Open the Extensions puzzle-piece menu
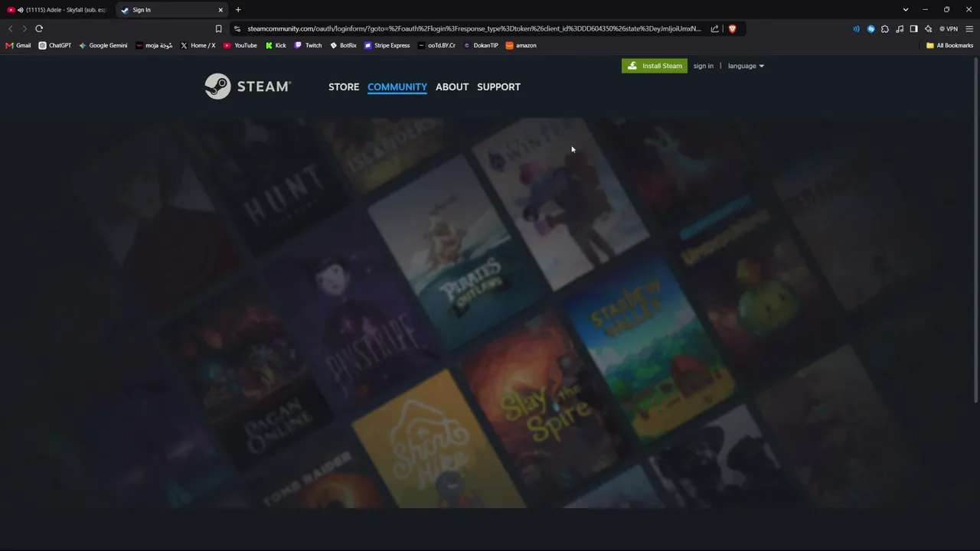This screenshot has width=980, height=551. 885,29
